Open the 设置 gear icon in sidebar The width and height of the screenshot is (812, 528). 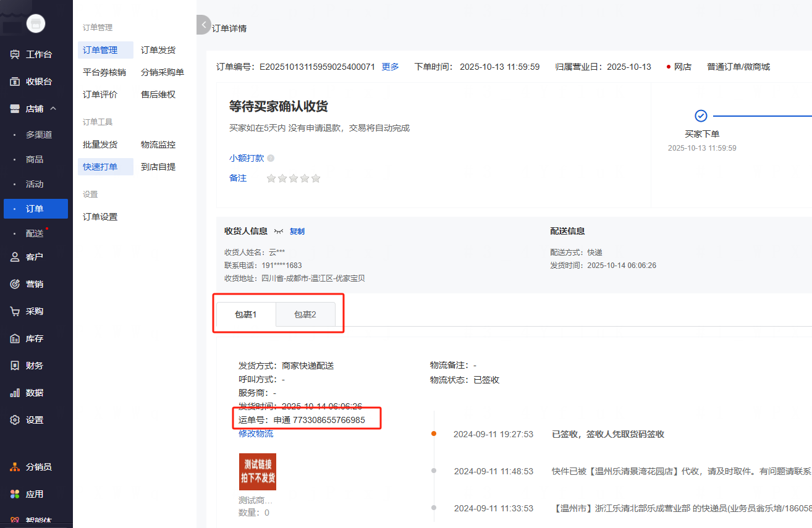[15, 420]
